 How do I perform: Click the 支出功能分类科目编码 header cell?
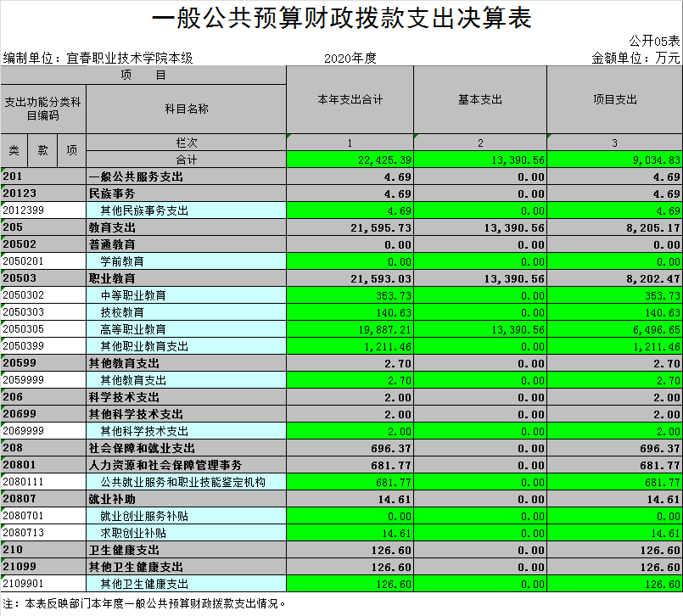pos(42,109)
